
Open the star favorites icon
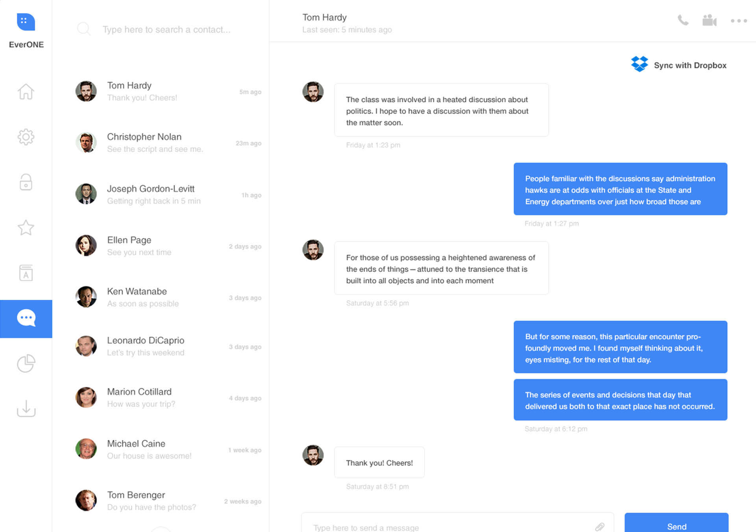coord(26,227)
